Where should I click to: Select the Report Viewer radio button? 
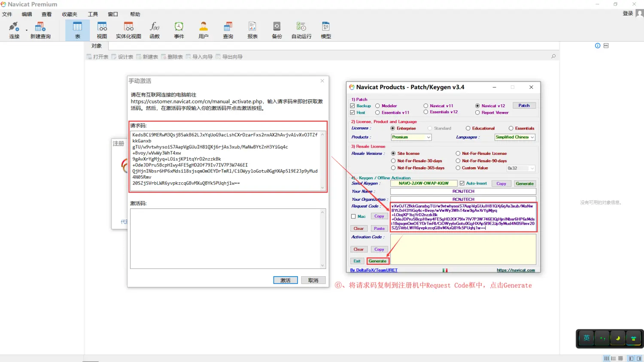tap(477, 112)
